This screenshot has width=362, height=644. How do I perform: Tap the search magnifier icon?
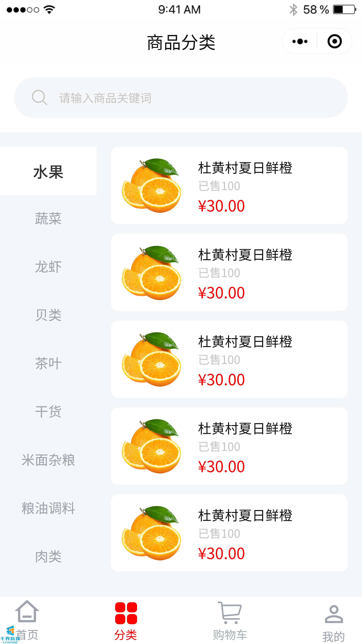(40, 98)
